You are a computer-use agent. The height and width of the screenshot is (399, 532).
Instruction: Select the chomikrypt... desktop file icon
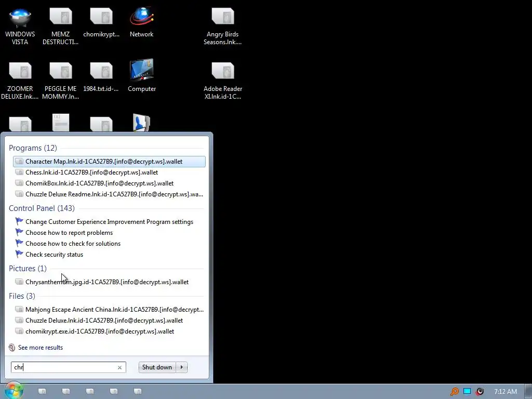tap(101, 23)
